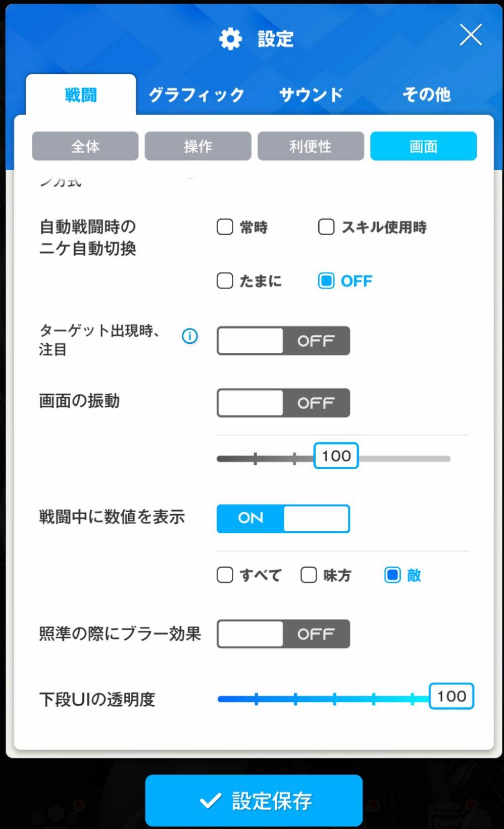504x829 pixels.
Task: Select the 全体 sub-tab
Action: 85,147
